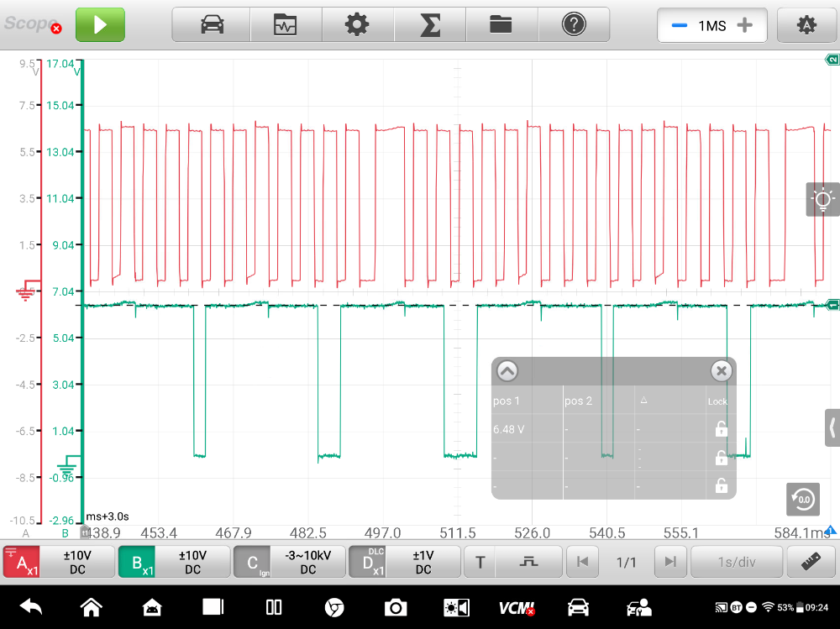
Task: Open the trigger T settings
Action: tap(480, 562)
